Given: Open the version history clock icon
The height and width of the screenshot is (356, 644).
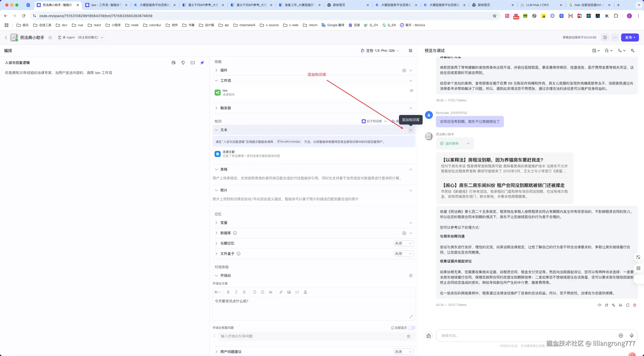Looking at the screenshot, I should pyautogui.click(x=605, y=37).
